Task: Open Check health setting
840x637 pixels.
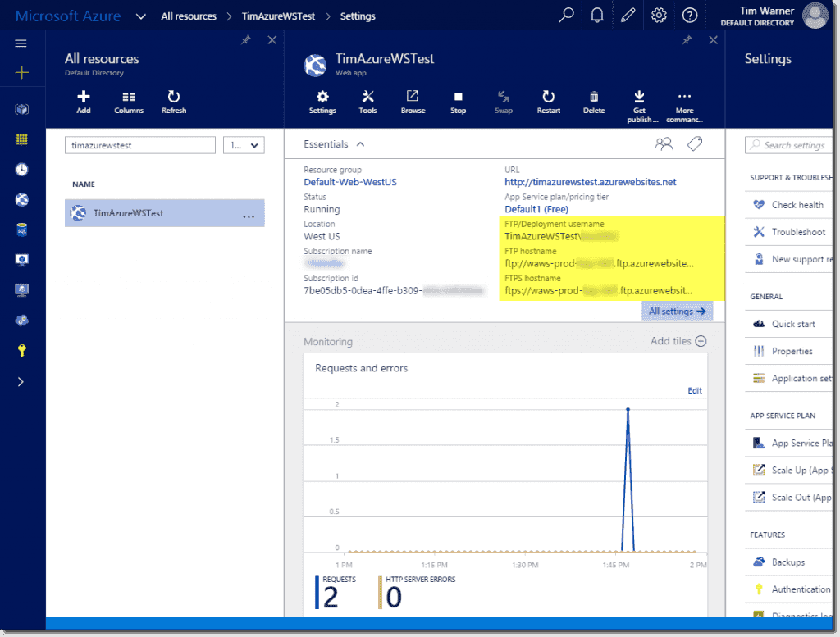Action: (788, 204)
